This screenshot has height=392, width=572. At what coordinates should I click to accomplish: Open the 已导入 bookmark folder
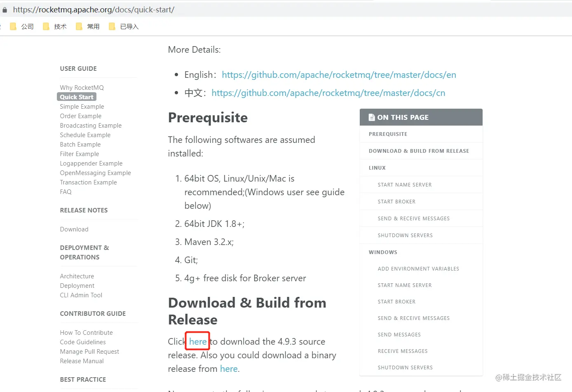124,26
